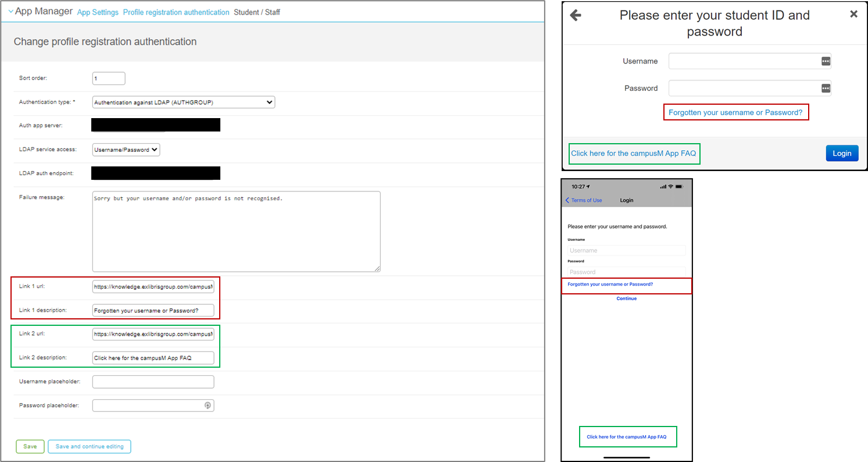The height and width of the screenshot is (462, 868).
Task: Click the Sort order input field
Action: pos(109,78)
